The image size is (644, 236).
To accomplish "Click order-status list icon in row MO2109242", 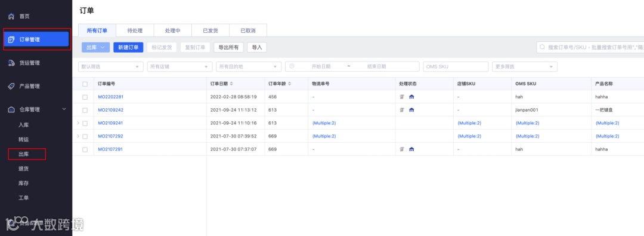I will (x=402, y=110).
